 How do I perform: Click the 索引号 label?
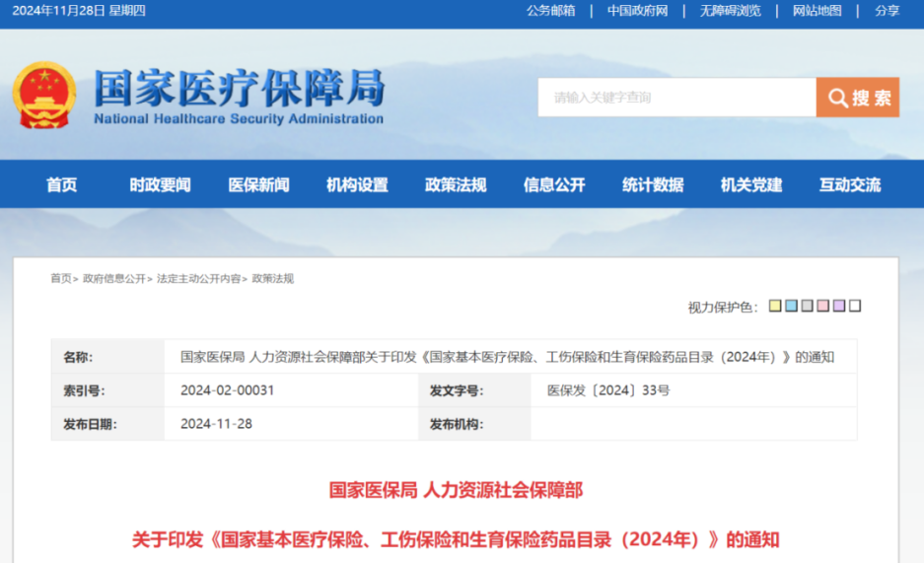click(84, 391)
